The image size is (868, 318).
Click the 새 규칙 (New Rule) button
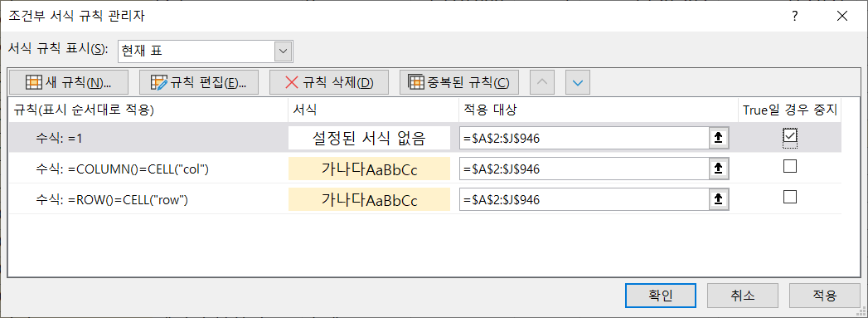coord(69,82)
